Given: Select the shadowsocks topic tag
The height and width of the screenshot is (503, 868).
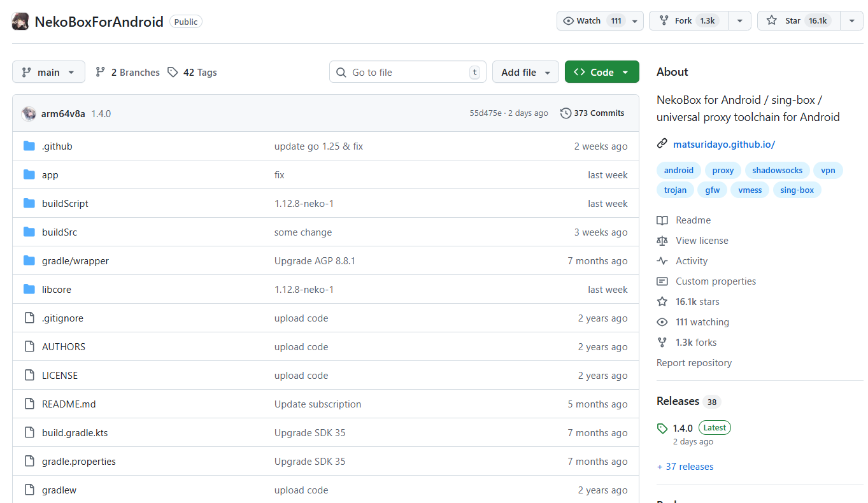Looking at the screenshot, I should (778, 170).
